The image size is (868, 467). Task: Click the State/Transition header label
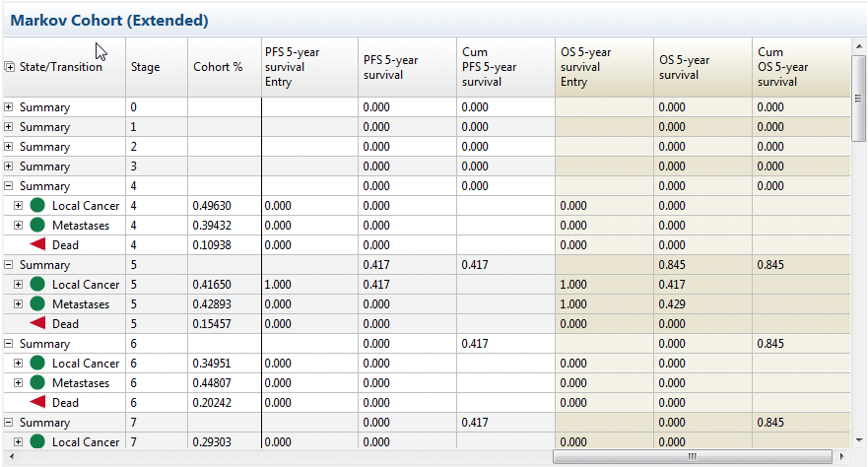(61, 67)
